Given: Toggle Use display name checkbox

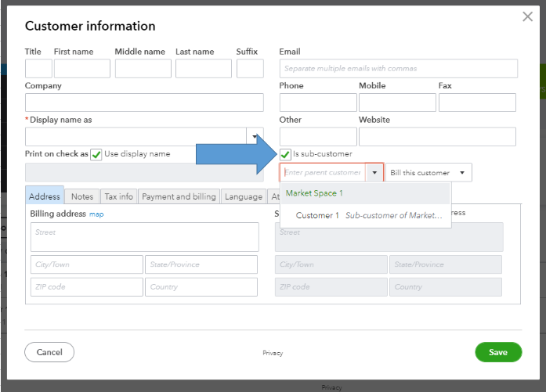Looking at the screenshot, I should click(x=96, y=155).
